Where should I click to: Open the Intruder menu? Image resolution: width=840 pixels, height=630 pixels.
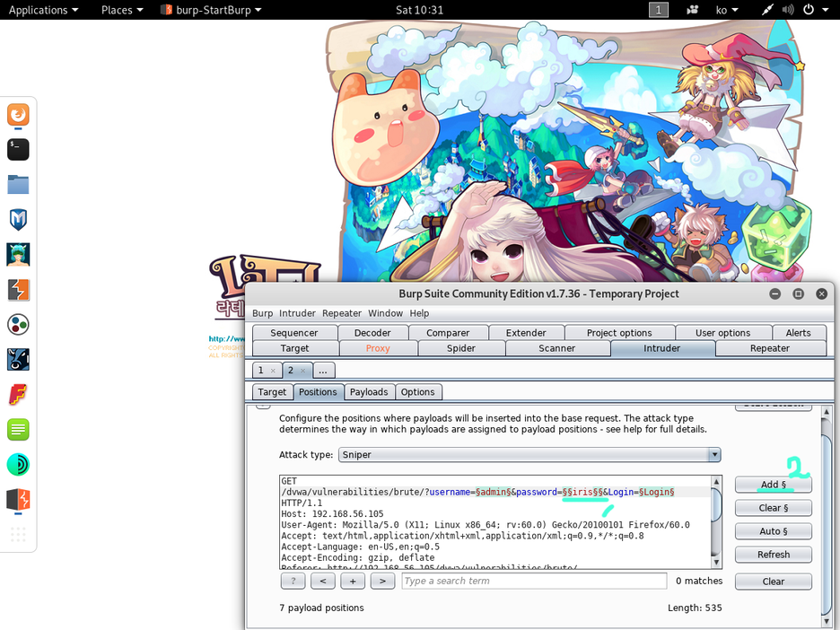pyautogui.click(x=297, y=313)
